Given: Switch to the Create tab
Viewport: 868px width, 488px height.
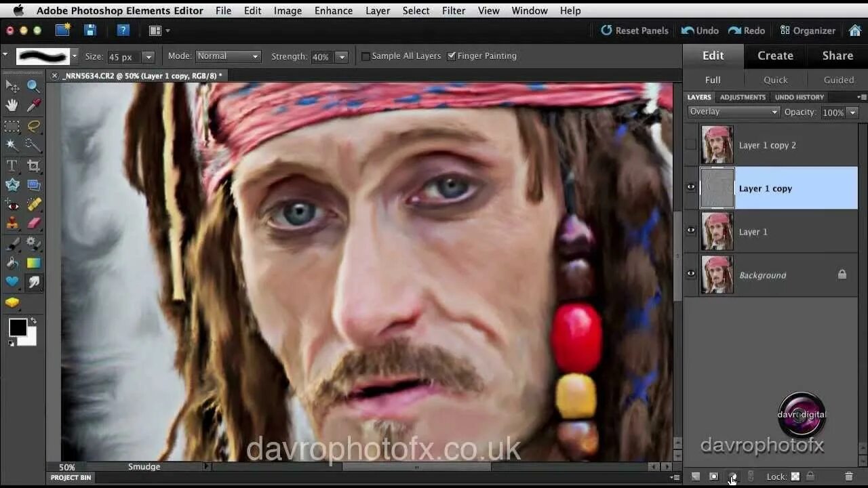Looking at the screenshot, I should [x=775, y=56].
